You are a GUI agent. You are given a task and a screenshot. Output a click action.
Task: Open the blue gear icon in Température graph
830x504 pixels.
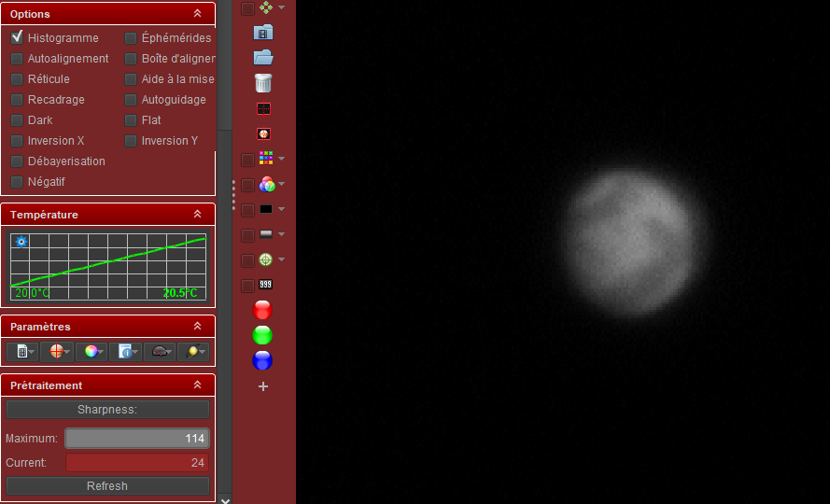click(x=21, y=242)
